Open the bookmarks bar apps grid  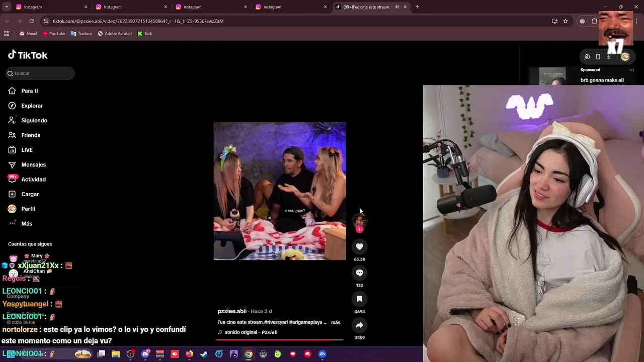(7, 34)
